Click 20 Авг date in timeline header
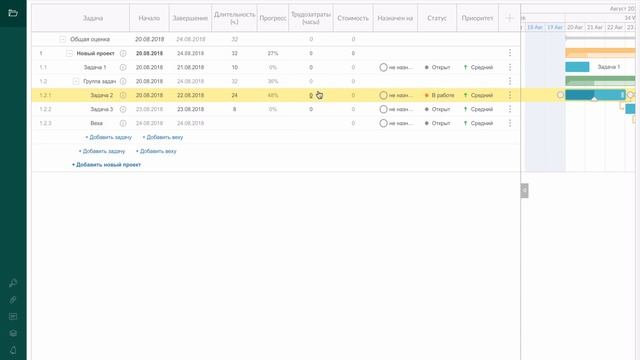 (x=575, y=27)
